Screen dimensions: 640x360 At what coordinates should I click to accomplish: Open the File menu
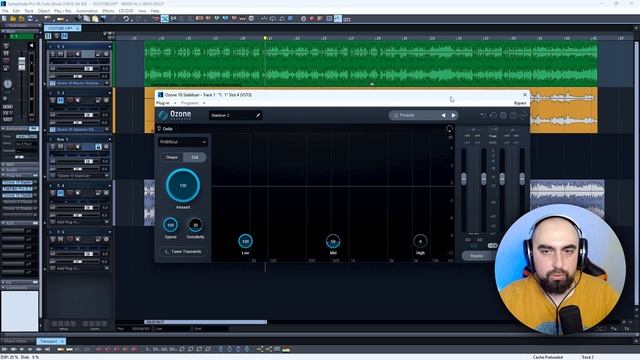(5, 11)
